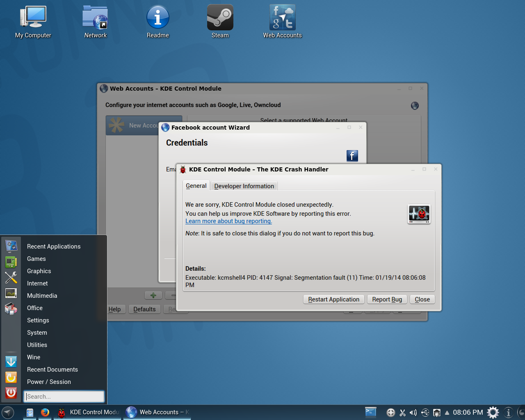This screenshot has height=420, width=525.
Task: Click the green circuit board icon in launcher sidebar
Action: (x=11, y=262)
